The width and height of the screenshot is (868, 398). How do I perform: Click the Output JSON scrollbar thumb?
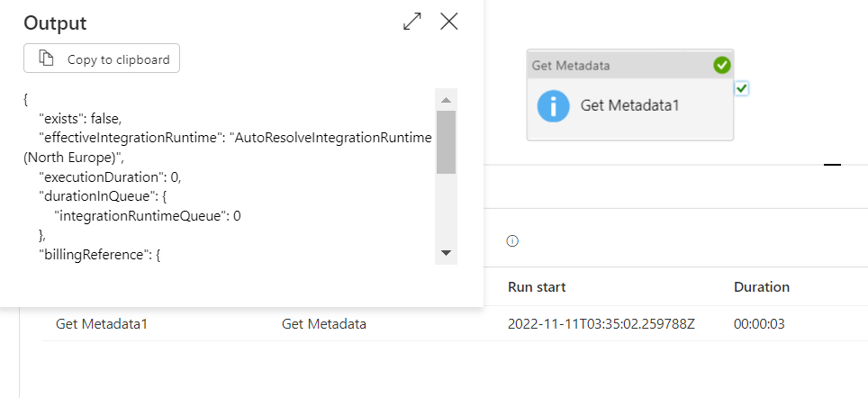click(x=447, y=142)
